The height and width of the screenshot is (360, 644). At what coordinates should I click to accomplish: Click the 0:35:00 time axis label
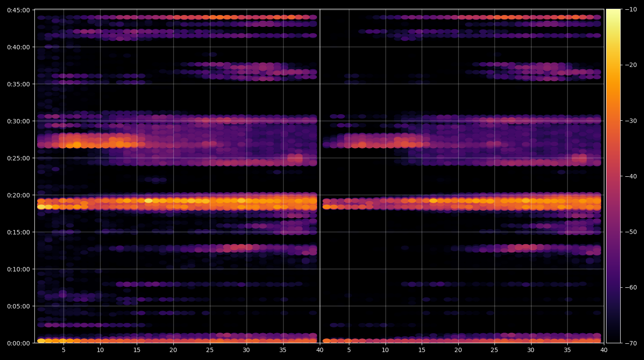[19, 84]
